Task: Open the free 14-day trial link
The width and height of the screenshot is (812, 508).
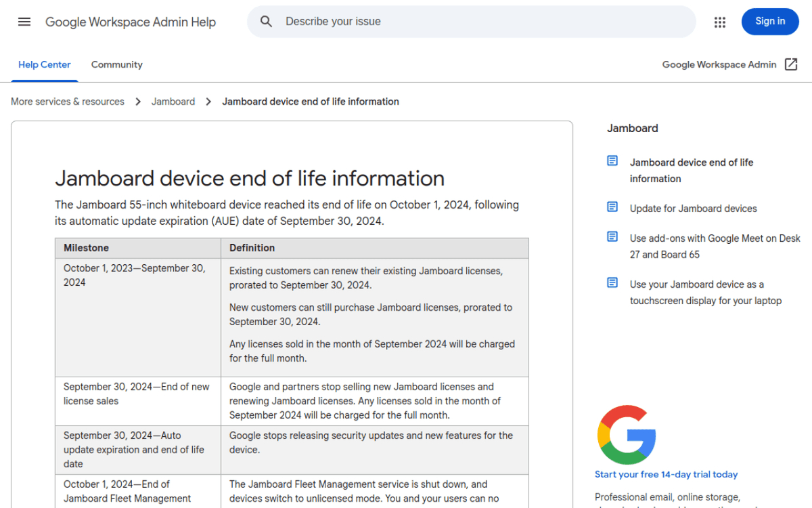Action: click(x=666, y=474)
